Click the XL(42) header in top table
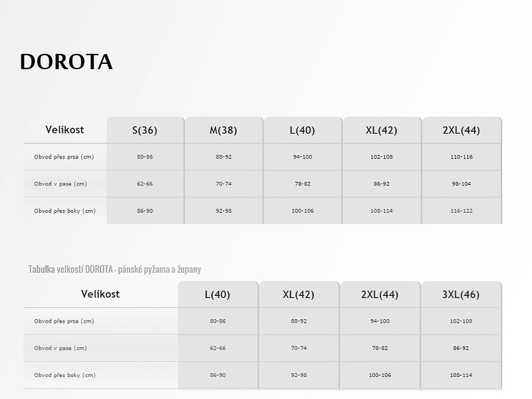Screen dimensions: 532x399 (382, 130)
